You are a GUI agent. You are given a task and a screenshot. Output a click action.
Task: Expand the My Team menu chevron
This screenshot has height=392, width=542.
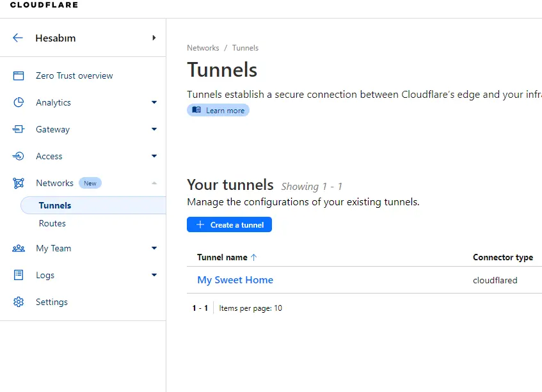pos(154,248)
